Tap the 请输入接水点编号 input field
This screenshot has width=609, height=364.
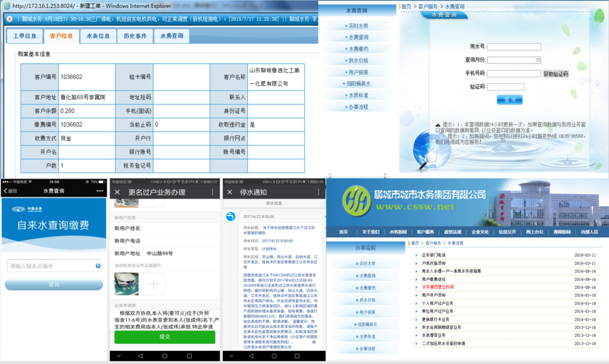[x=54, y=266]
